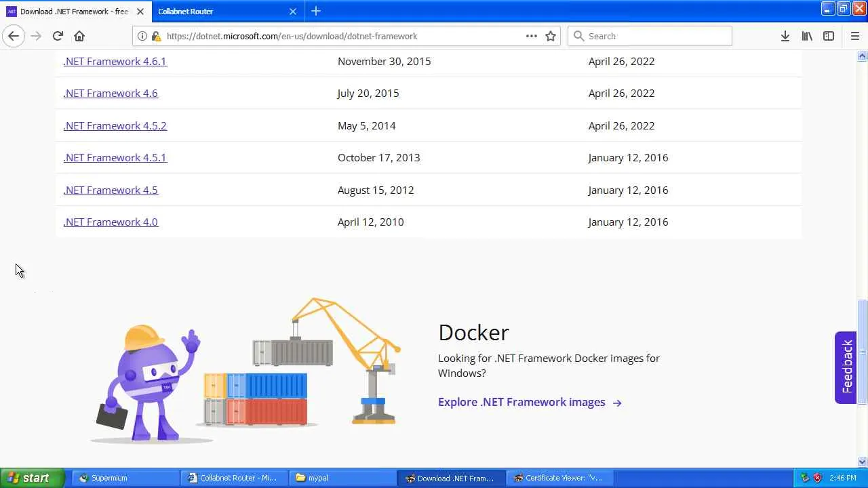The width and height of the screenshot is (868, 488).
Task: Open the page actions three-dot menu
Action: click(x=532, y=36)
